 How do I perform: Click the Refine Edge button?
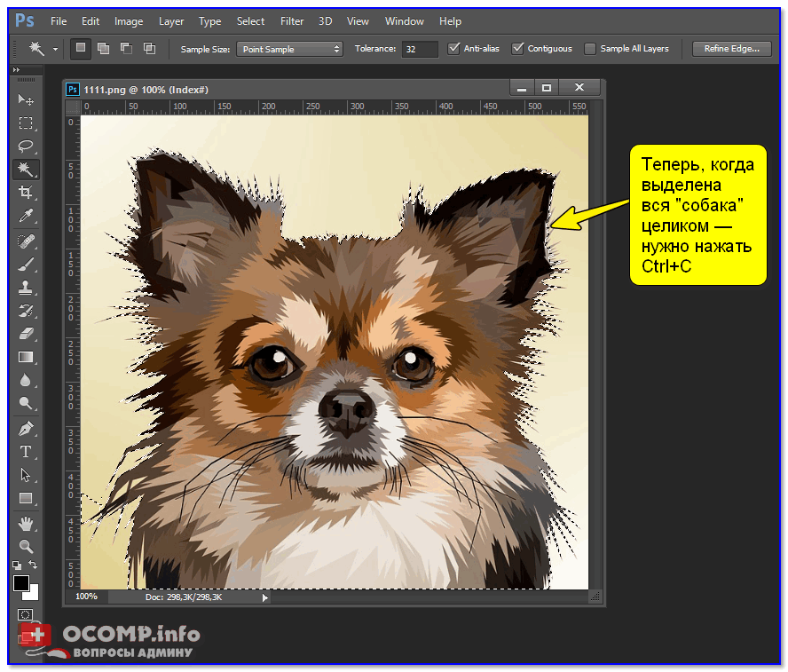(731, 49)
